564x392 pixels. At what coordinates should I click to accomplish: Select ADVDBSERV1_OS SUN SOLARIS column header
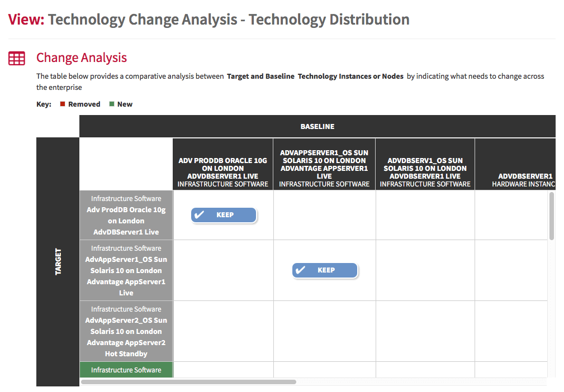tap(425, 164)
